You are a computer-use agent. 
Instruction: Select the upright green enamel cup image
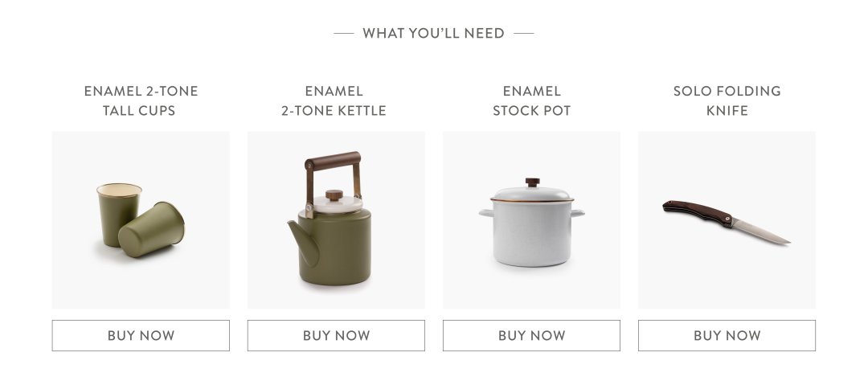point(117,212)
